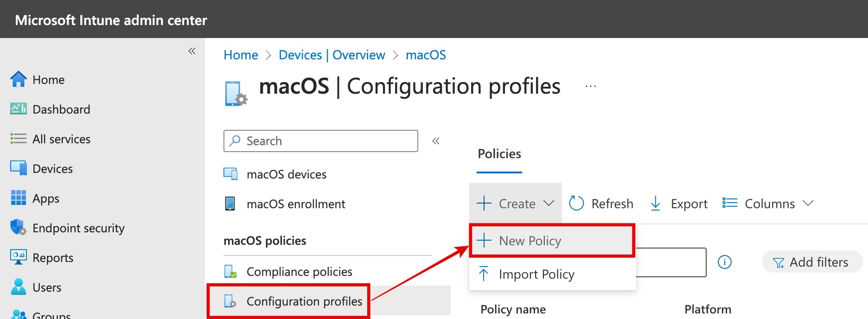
Task: Click the Create plus icon
Action: (484, 203)
